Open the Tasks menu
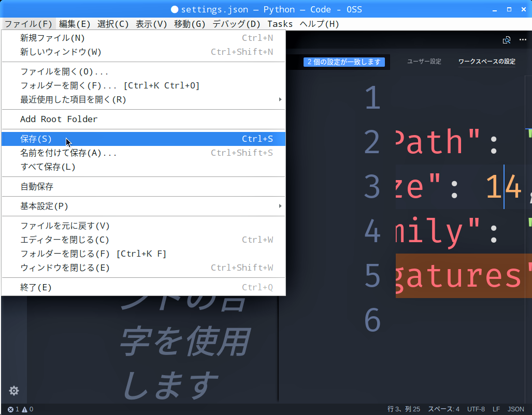Screen dimensions: 532x415 click(x=280, y=24)
